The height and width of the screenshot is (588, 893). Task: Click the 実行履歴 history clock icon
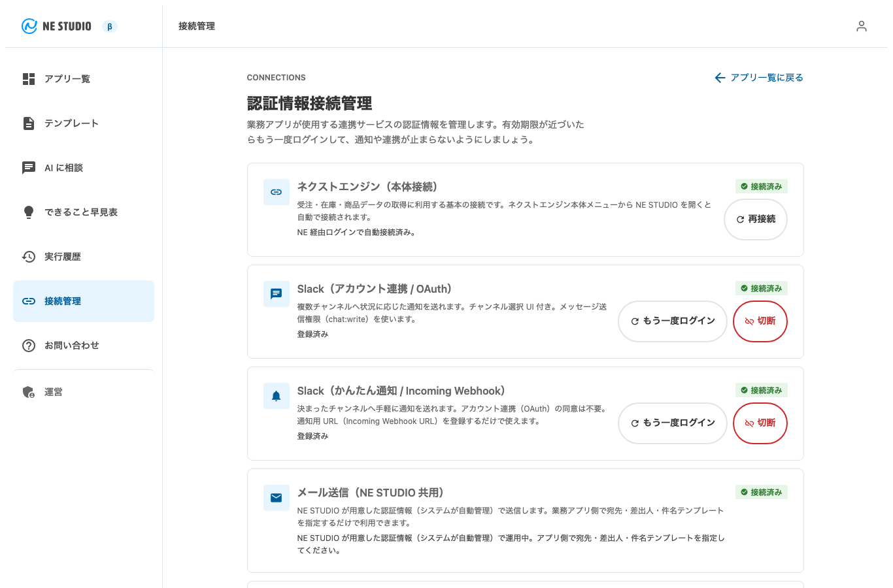pyautogui.click(x=29, y=257)
